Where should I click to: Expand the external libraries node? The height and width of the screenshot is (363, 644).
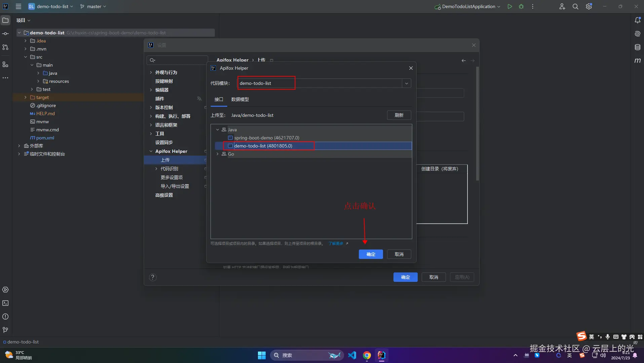[19, 146]
